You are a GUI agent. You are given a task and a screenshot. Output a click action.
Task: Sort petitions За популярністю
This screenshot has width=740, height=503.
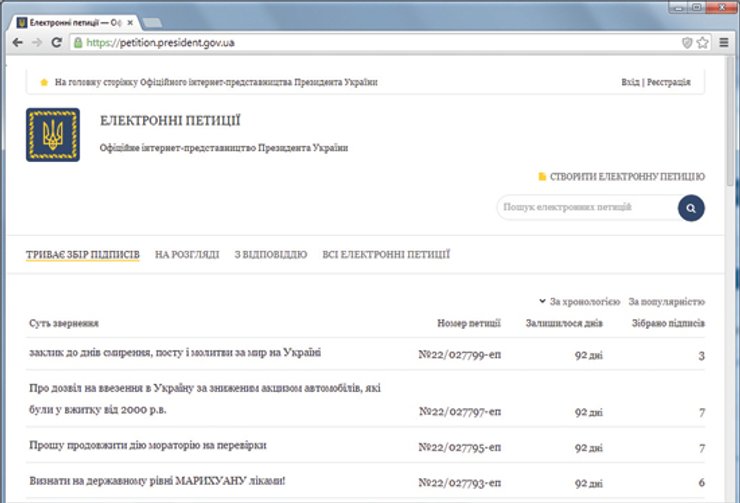pos(666,301)
